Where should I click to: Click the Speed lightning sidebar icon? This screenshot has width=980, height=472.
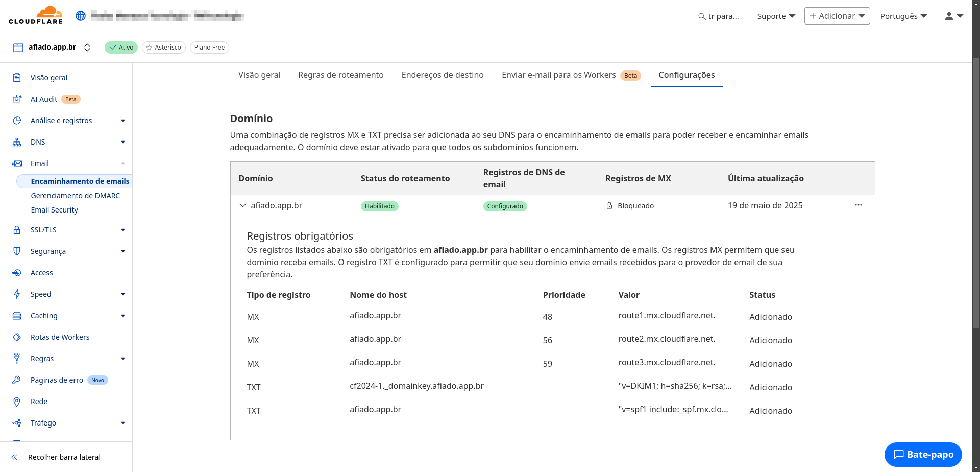(x=17, y=294)
